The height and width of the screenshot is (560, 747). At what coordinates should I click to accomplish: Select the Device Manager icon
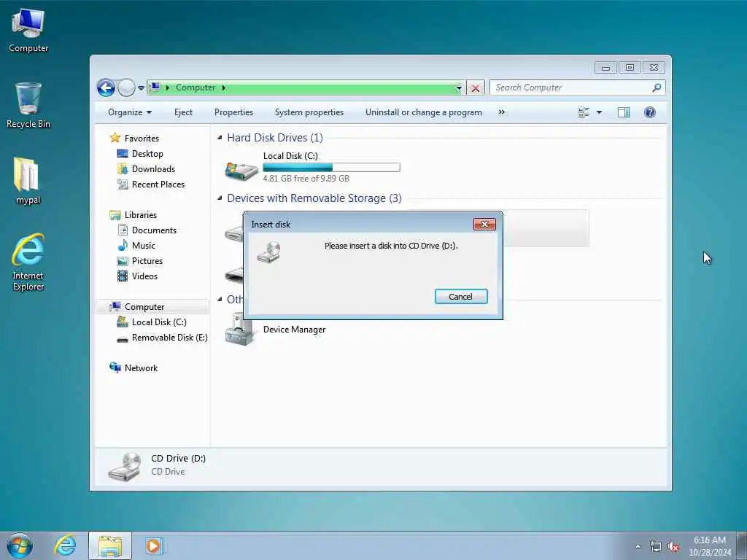point(239,330)
